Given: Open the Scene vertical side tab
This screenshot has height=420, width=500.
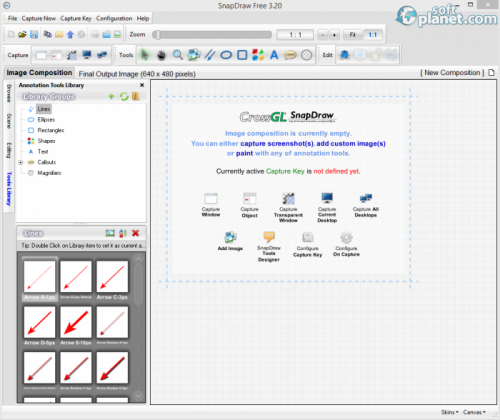Looking at the screenshot, I should [x=9, y=121].
